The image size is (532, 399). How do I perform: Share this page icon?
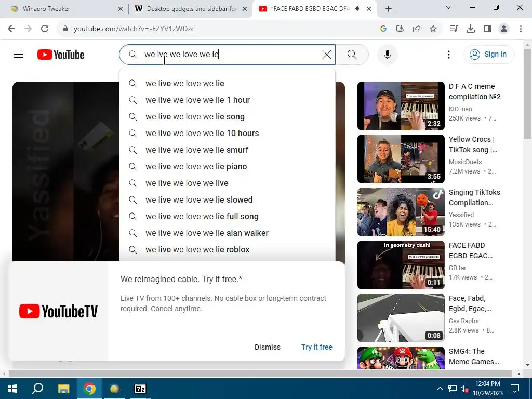(x=417, y=29)
